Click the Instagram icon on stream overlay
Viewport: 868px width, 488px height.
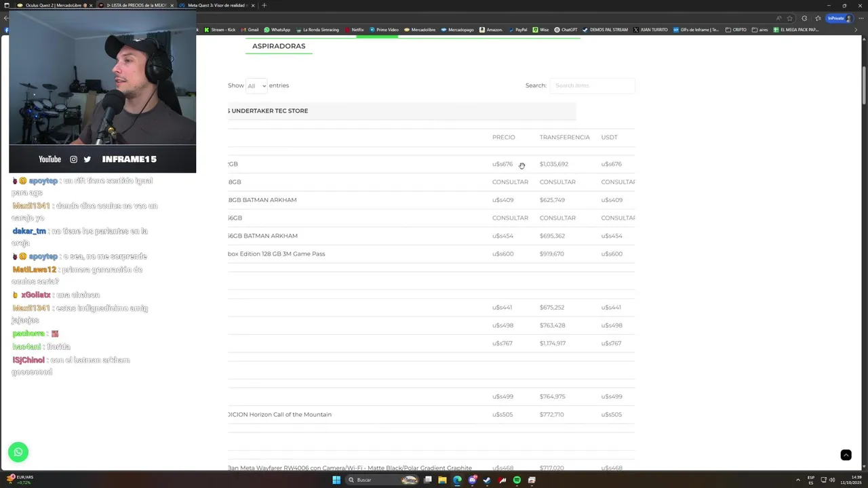73,159
